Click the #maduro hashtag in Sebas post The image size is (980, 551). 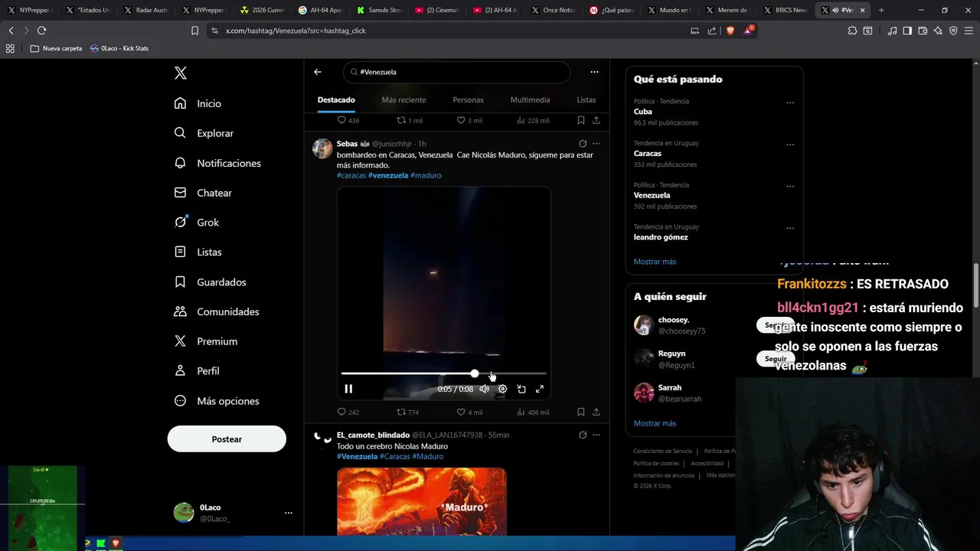(426, 175)
